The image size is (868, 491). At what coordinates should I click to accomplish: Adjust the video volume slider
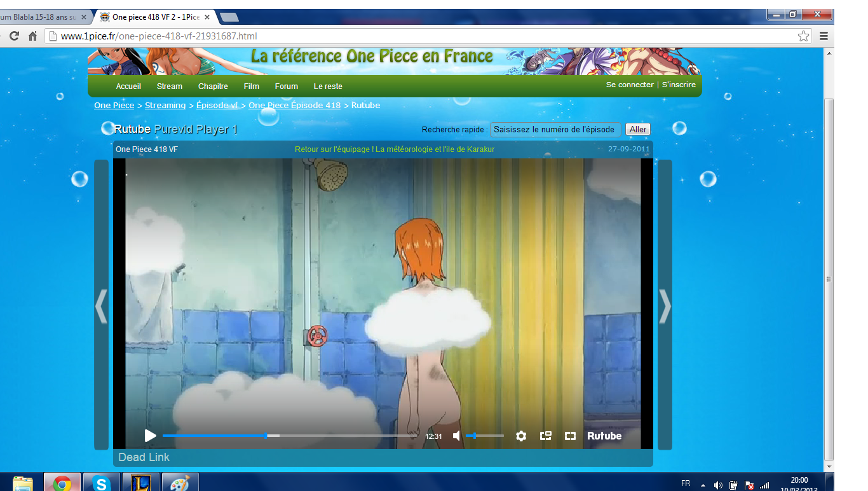(485, 436)
